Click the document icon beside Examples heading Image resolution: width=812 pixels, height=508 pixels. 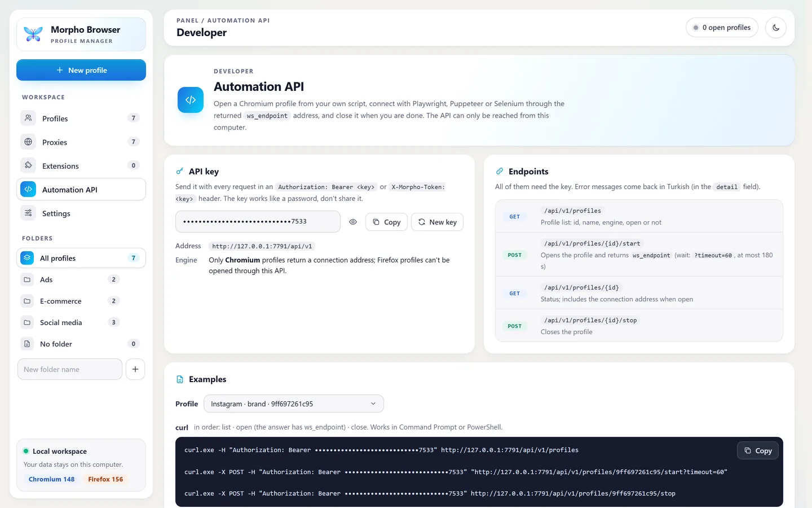(180, 379)
